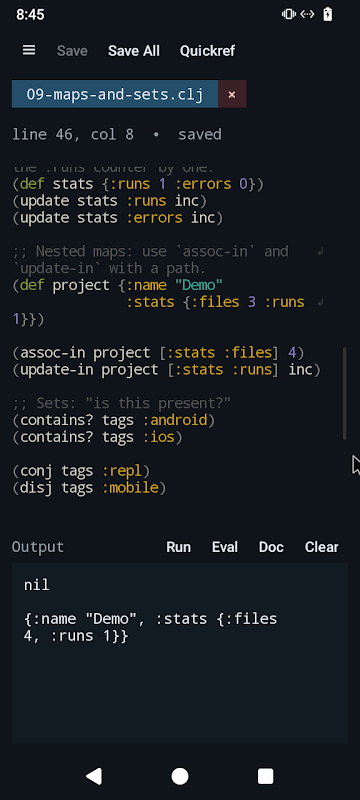Run the current file
The width and height of the screenshot is (360, 800).
tap(178, 547)
